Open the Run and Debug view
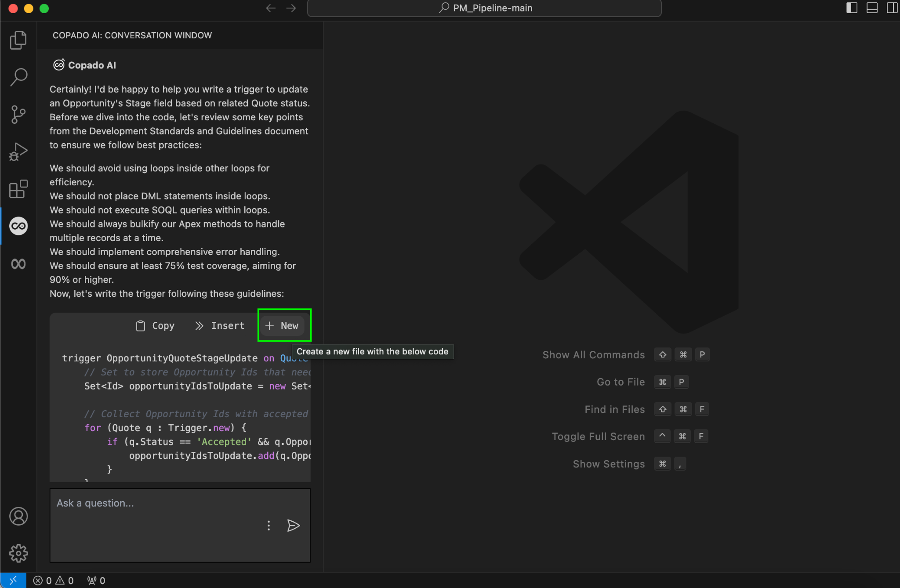 pyautogui.click(x=18, y=152)
